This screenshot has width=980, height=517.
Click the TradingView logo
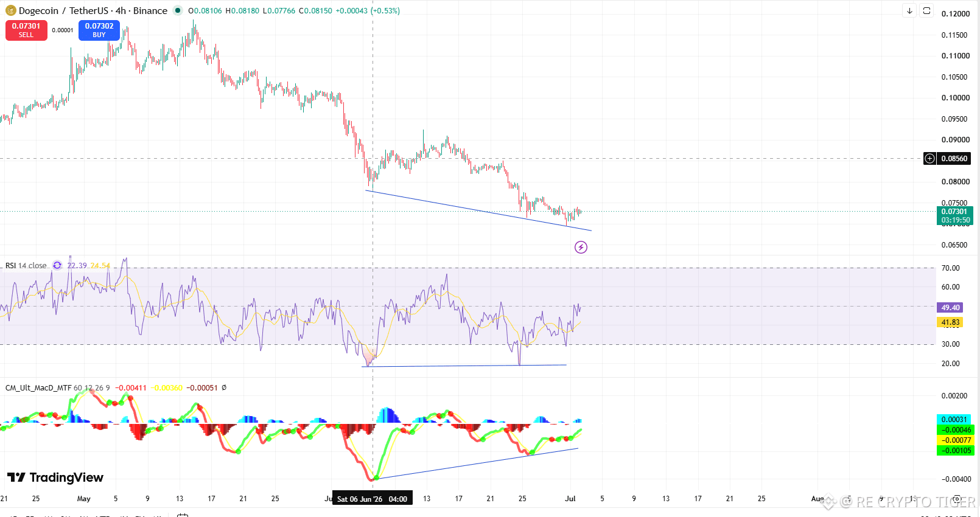pos(55,477)
